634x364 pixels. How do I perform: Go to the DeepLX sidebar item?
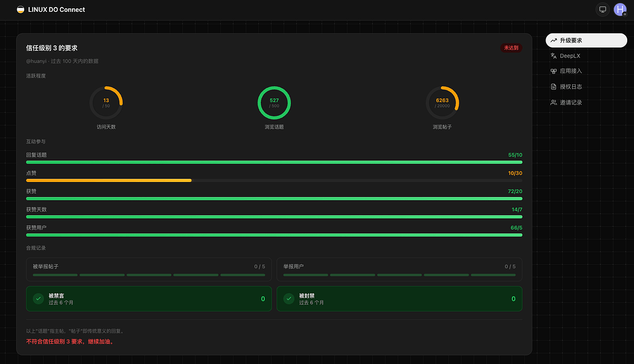(x=586, y=56)
